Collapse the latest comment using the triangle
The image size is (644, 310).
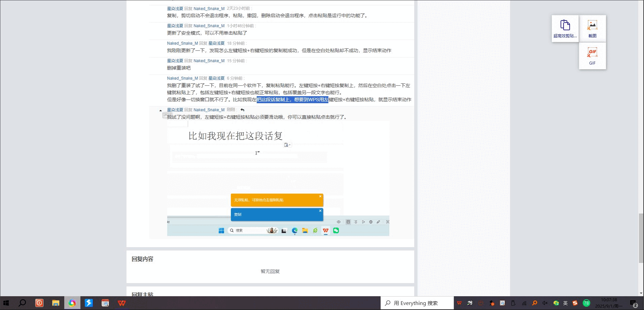click(160, 111)
